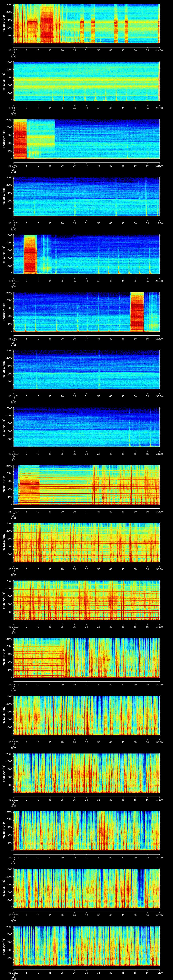Click the '1000' frequency tick of the 18:27:00 panel

pyautogui.click(x=9, y=258)
